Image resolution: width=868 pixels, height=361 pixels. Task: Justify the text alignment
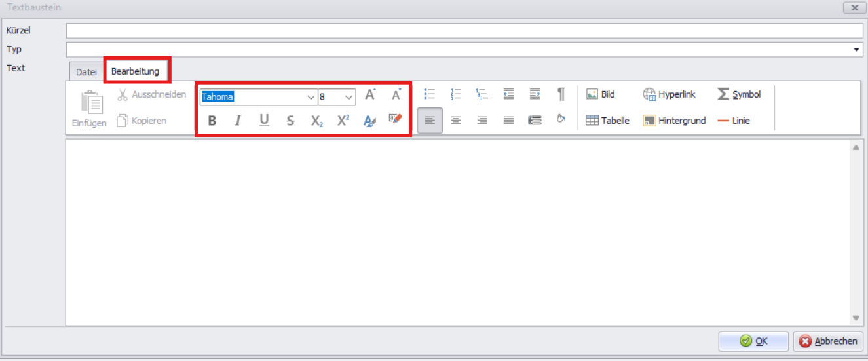(508, 121)
